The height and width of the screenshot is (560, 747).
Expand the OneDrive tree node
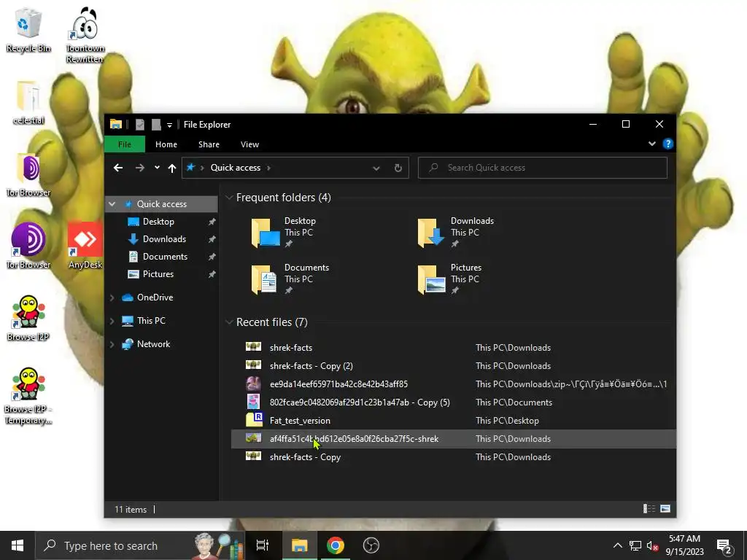coord(112,297)
